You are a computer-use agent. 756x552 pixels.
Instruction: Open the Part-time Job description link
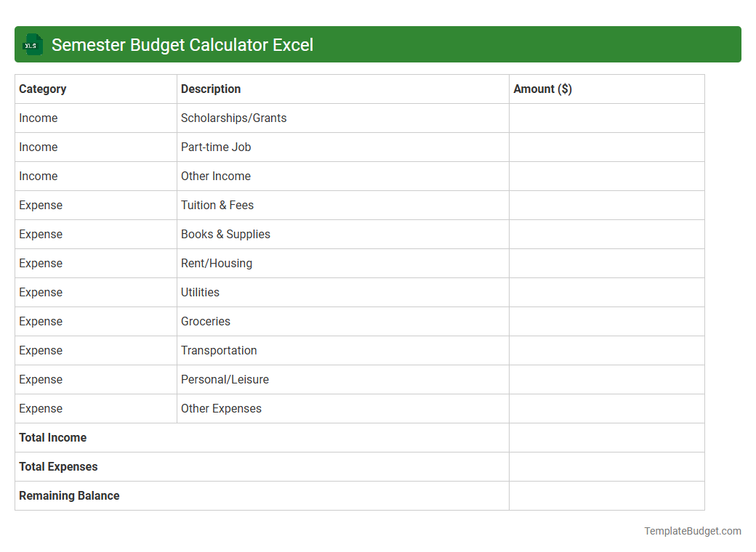pyautogui.click(x=216, y=147)
